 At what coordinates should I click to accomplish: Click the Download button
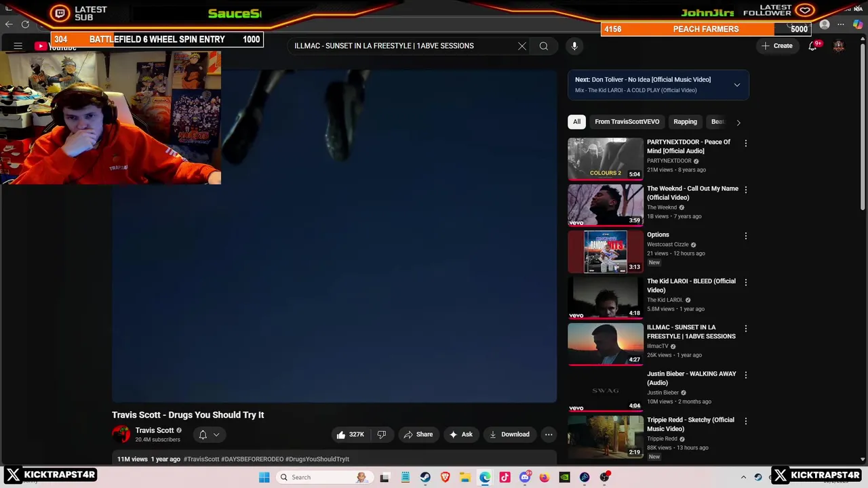coord(509,434)
